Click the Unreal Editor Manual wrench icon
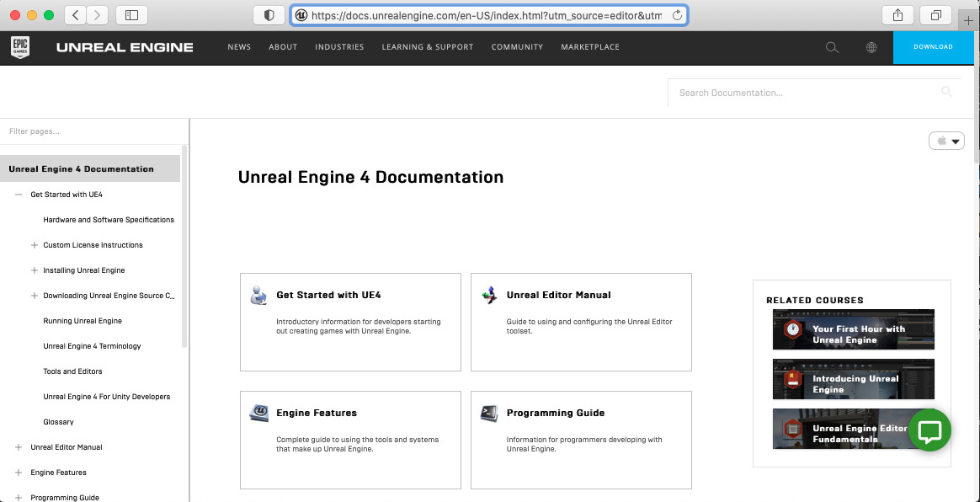This screenshot has width=980, height=502. tap(489, 296)
